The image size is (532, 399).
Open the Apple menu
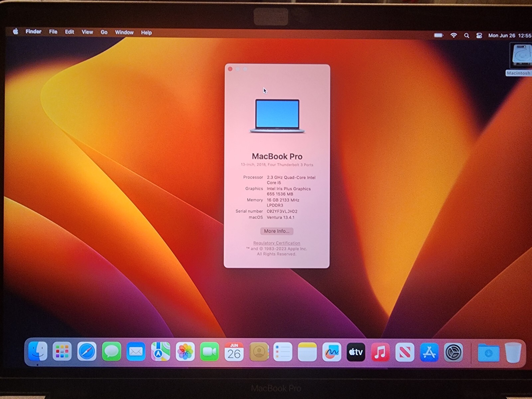tap(15, 32)
